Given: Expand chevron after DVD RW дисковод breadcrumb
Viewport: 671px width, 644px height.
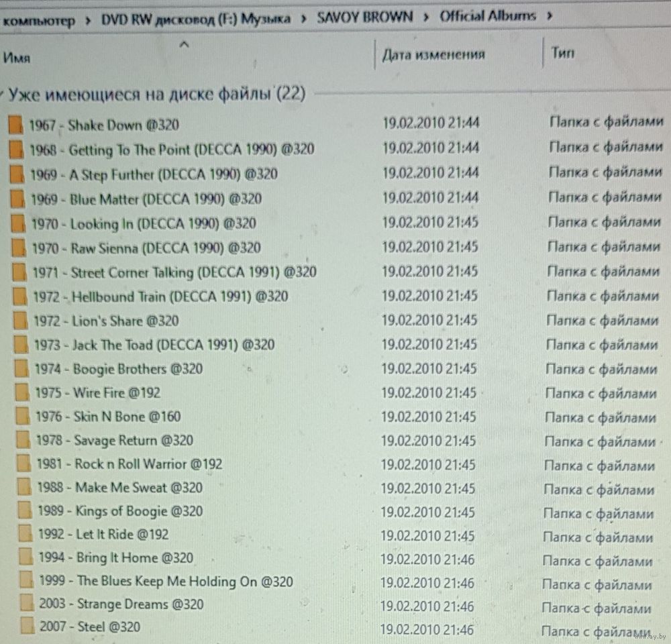Looking at the screenshot, I should [303, 19].
